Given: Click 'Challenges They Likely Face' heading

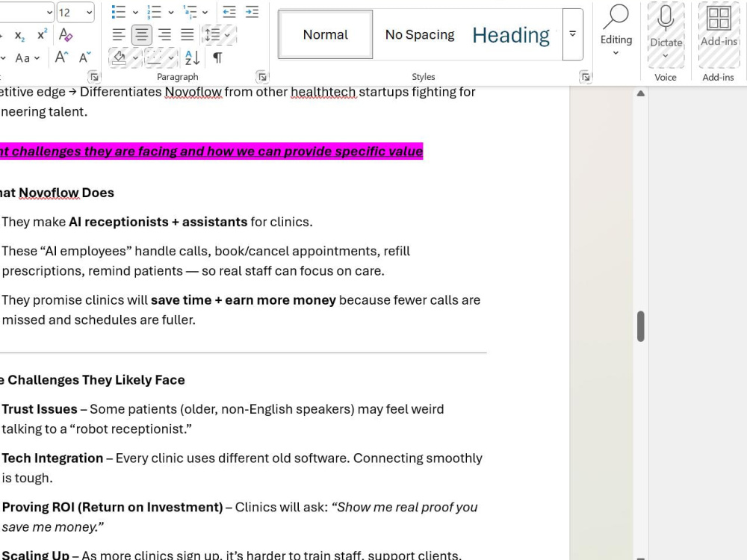Looking at the screenshot, I should click(96, 380).
